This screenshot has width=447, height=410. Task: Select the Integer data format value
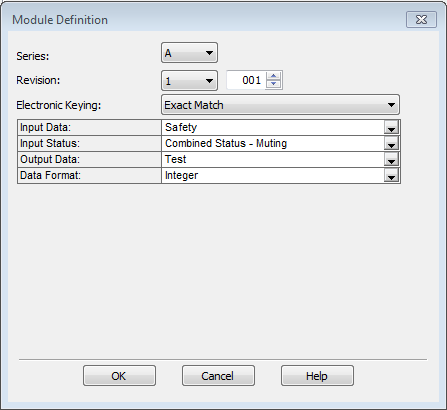273,175
